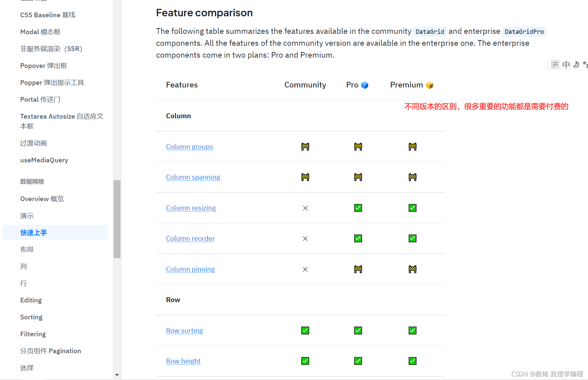The image size is (588, 380).
Task: Click Column resizing Premium green checkmark
Action: point(413,208)
